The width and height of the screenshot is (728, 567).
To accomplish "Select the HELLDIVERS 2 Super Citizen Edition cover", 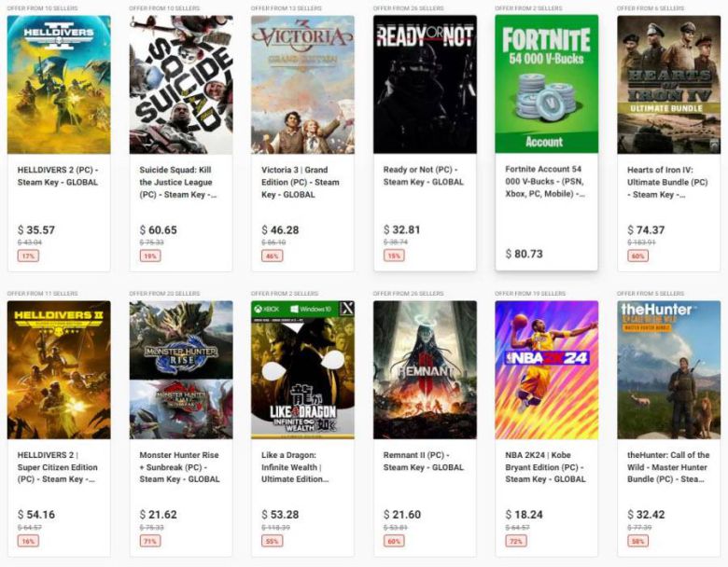I will pos(59,370).
